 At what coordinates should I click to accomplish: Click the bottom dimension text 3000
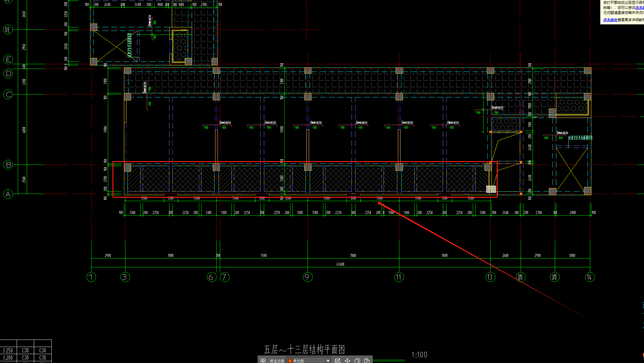coord(572,255)
